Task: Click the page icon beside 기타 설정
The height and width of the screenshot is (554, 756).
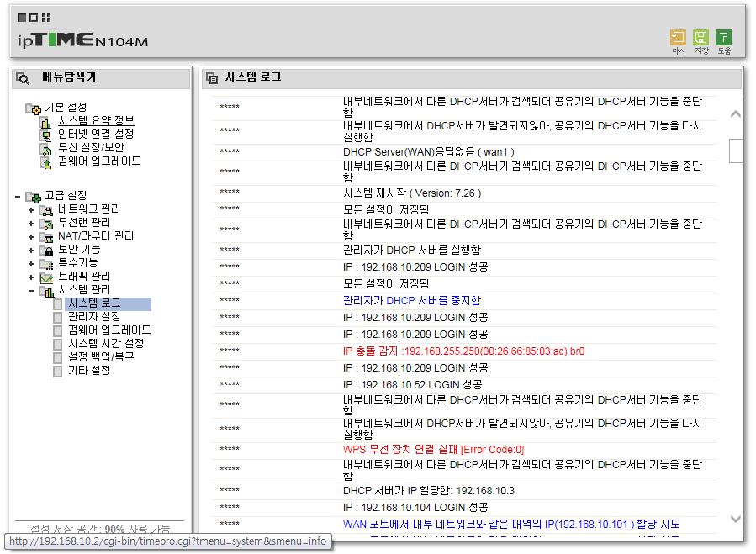Action: [x=57, y=372]
